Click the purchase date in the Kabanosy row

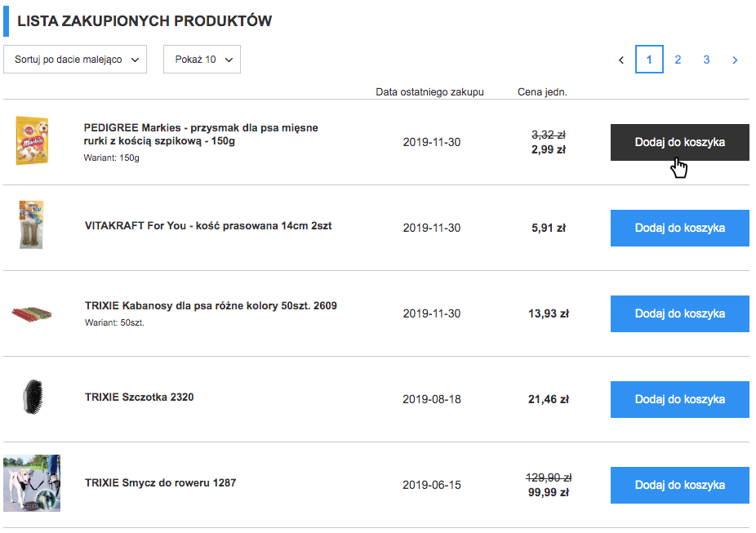[432, 313]
